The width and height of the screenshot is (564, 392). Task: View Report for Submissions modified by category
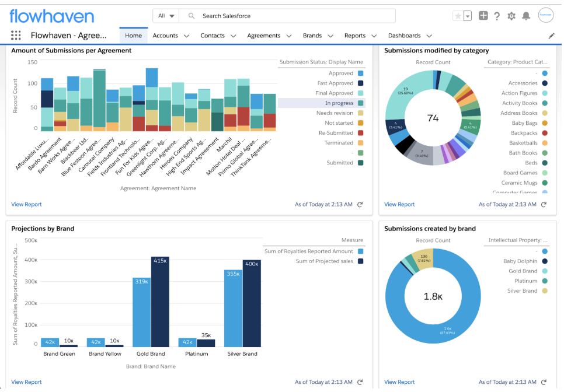(x=399, y=204)
